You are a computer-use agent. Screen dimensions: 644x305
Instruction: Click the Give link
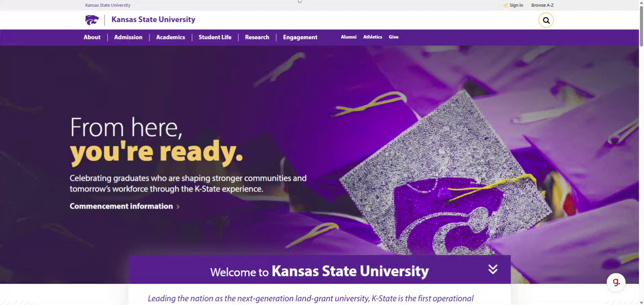point(393,37)
